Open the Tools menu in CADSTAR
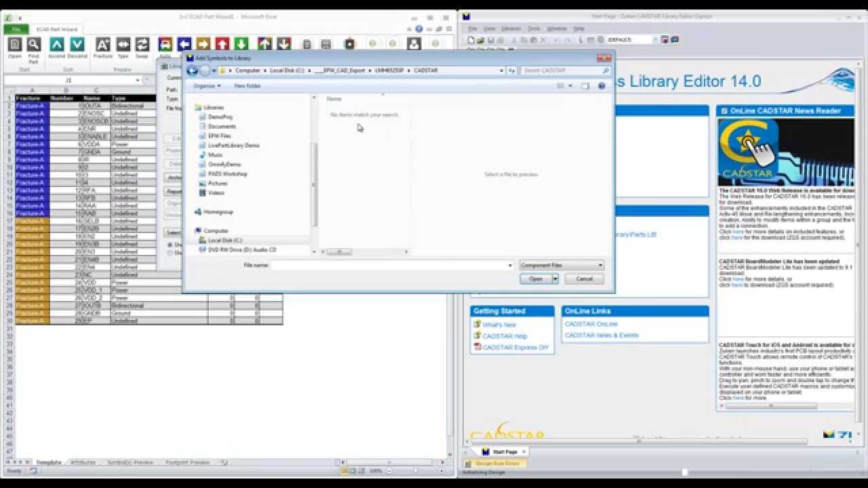Screen dimensions: 868x488 (534, 28)
